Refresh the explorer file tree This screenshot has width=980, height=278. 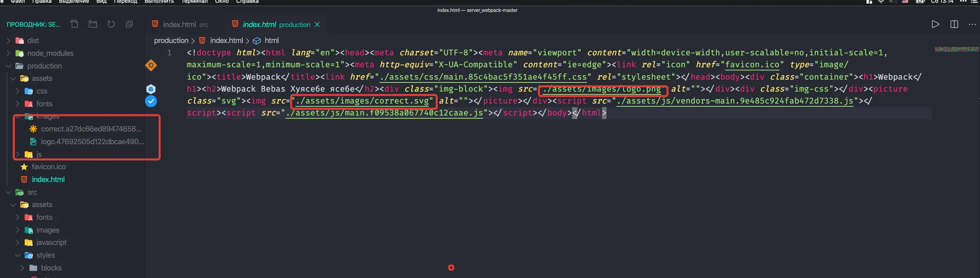[x=111, y=24]
